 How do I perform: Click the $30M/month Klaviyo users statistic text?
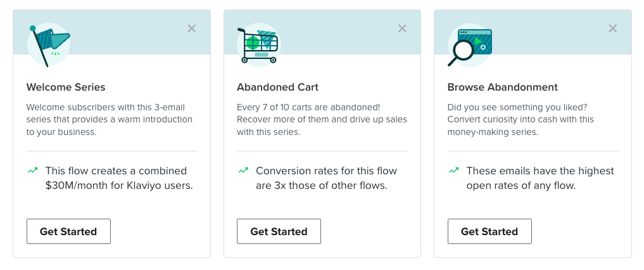(119, 178)
